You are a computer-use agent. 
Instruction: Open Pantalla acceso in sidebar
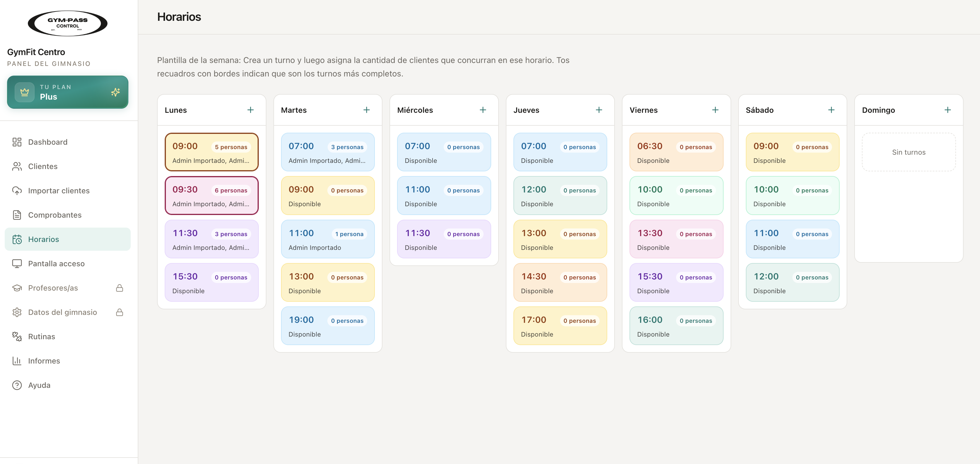[x=68, y=264]
